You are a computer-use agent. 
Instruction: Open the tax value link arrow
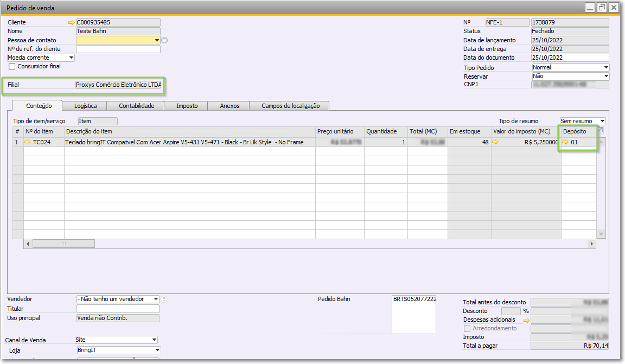(495, 142)
